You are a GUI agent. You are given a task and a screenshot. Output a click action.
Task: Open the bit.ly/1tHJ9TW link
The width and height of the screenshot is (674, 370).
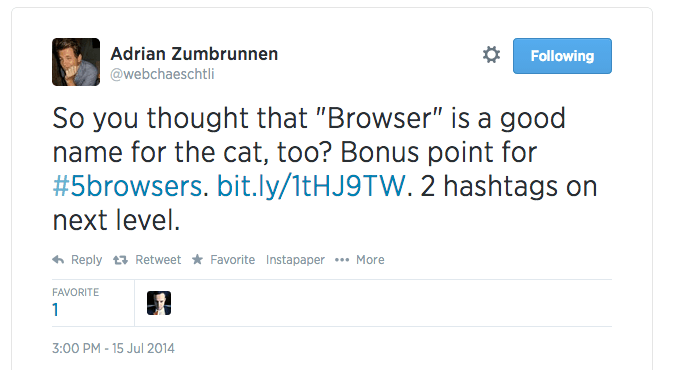coord(311,186)
